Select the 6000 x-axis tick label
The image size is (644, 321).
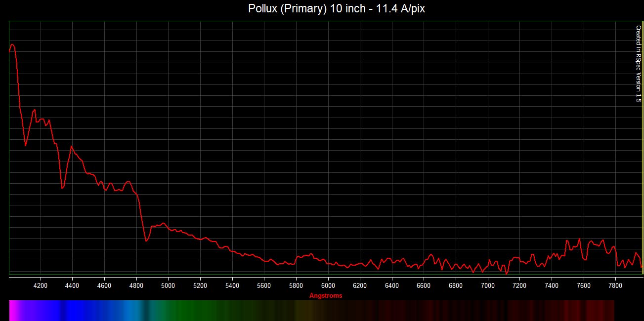pyautogui.click(x=328, y=285)
